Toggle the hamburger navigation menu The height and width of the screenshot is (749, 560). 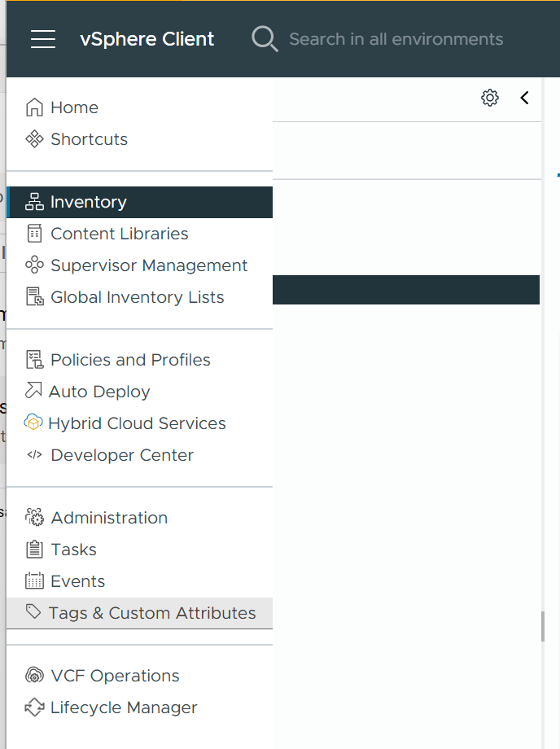click(x=43, y=39)
